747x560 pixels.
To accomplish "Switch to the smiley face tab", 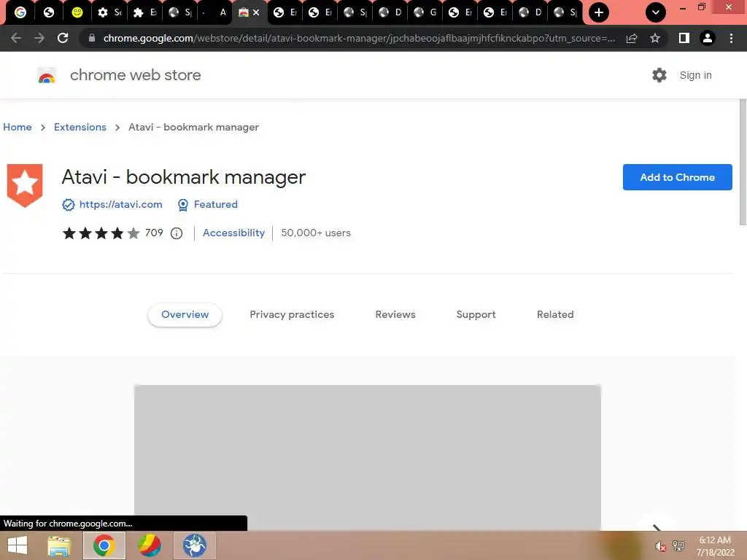I will [77, 12].
